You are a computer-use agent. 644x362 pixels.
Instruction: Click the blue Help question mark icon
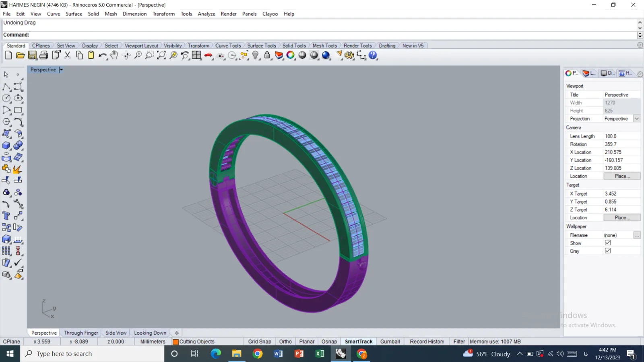(373, 56)
